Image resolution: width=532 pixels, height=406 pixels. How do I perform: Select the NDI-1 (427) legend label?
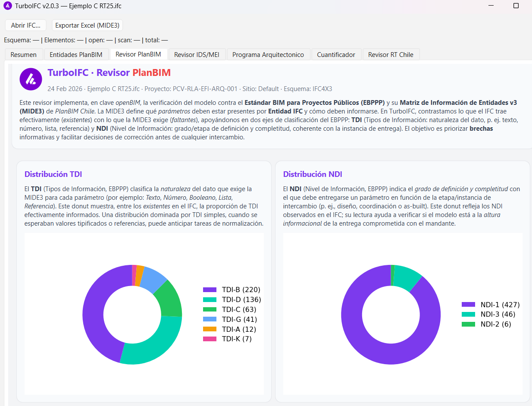[501, 305]
